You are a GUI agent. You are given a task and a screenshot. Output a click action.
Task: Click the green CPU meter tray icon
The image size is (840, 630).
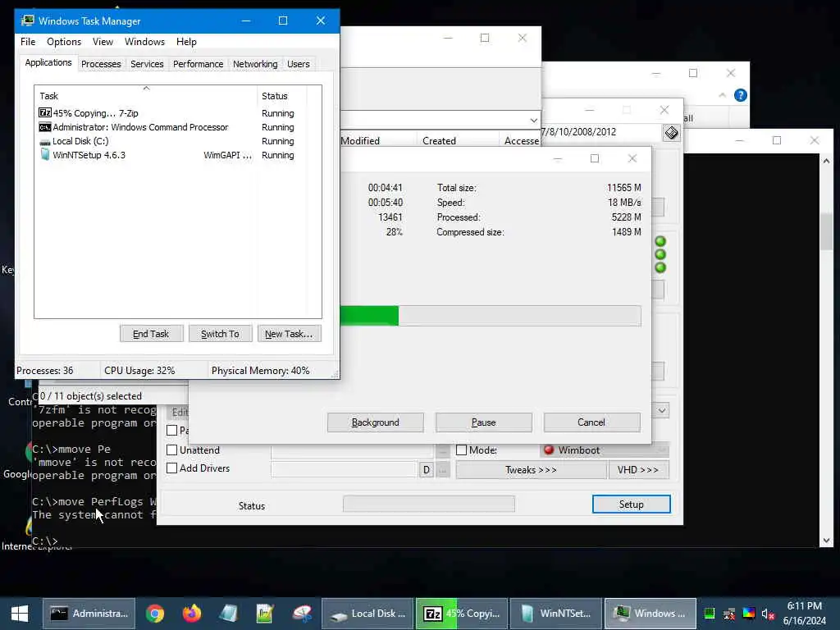coord(710,614)
